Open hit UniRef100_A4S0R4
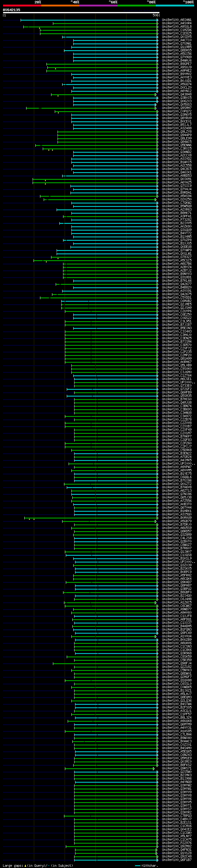 176,23
